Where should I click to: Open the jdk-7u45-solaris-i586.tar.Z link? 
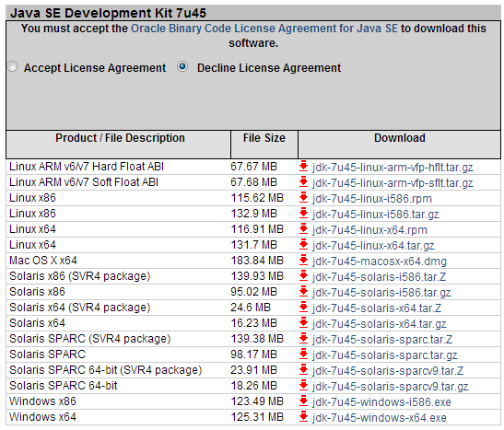[379, 277]
